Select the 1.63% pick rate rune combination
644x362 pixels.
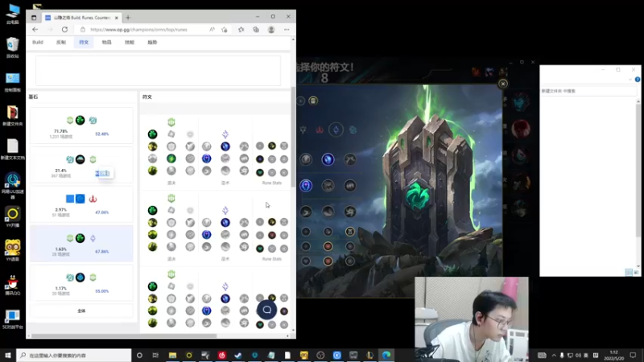[x=81, y=244]
